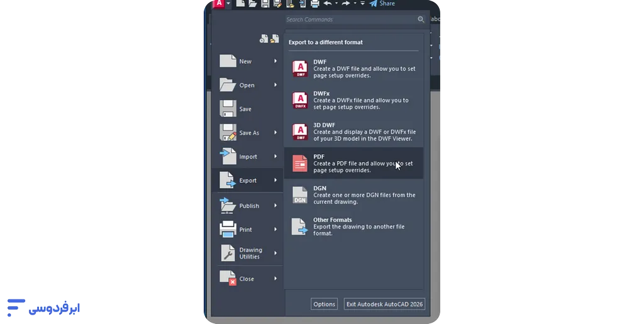The width and height of the screenshot is (644, 324).
Task: Click the Plot printer icon in top toolbar
Action: (315, 4)
